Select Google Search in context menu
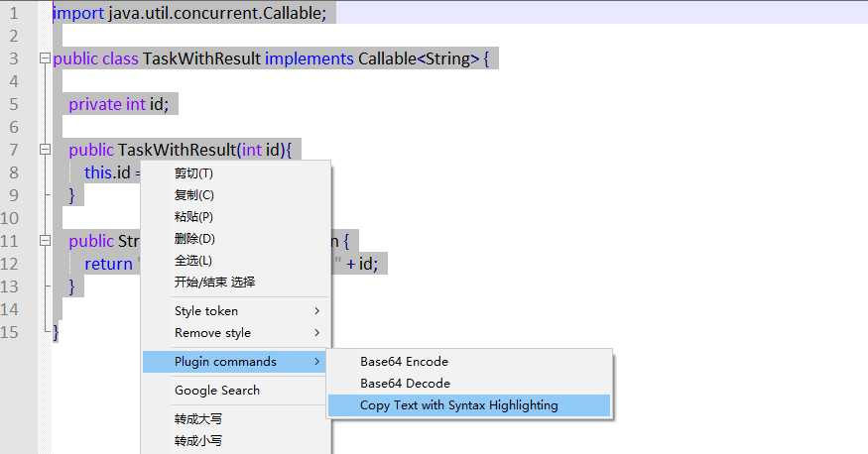This screenshot has height=454, width=868. click(x=216, y=391)
